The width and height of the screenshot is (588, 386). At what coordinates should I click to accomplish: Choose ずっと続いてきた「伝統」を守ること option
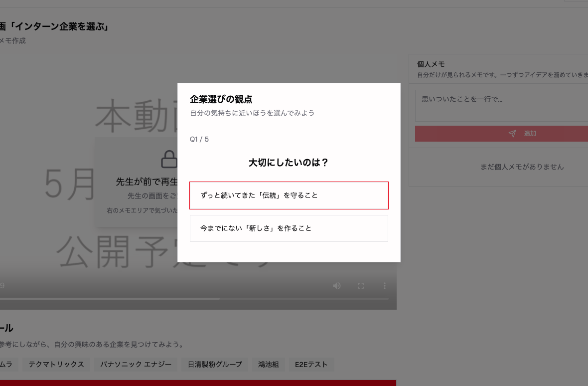(x=289, y=195)
